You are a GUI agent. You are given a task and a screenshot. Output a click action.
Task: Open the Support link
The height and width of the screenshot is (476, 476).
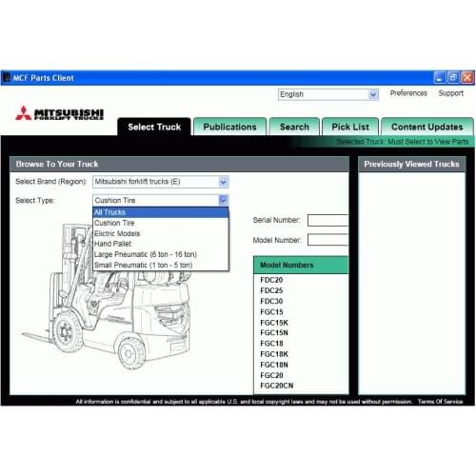pos(450,93)
